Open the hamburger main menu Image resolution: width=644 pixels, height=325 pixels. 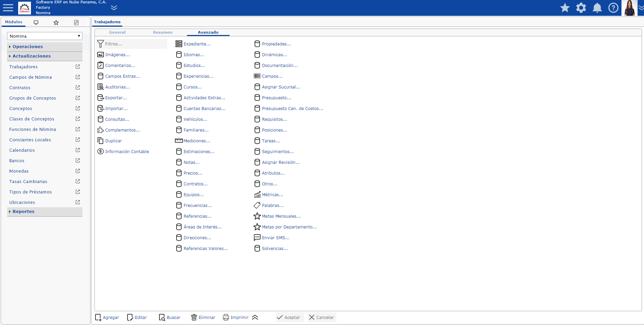pyautogui.click(x=8, y=8)
